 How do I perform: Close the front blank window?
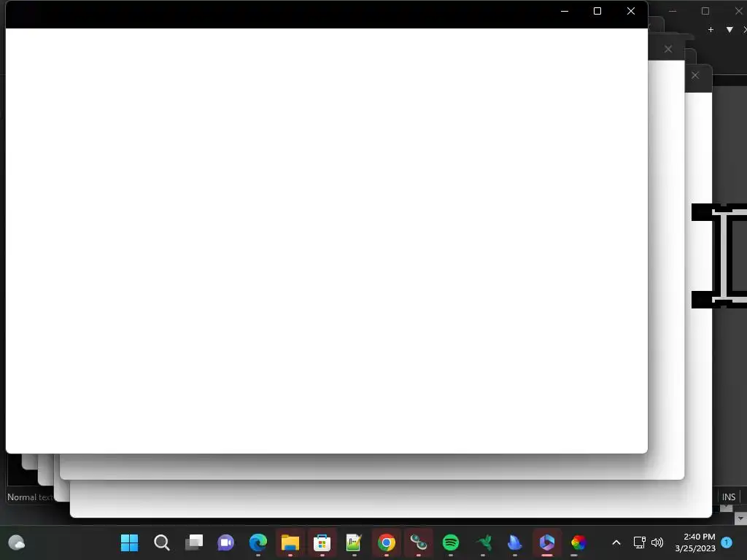(x=631, y=11)
